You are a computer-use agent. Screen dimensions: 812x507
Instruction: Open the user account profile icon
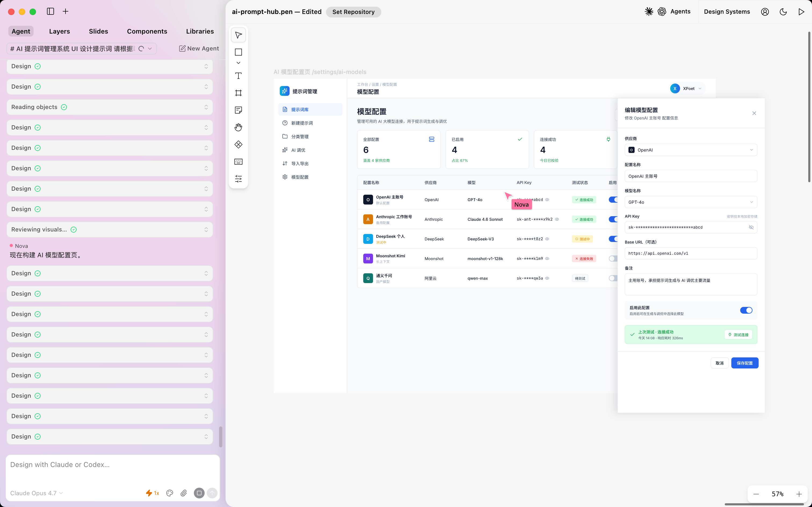[x=765, y=12]
